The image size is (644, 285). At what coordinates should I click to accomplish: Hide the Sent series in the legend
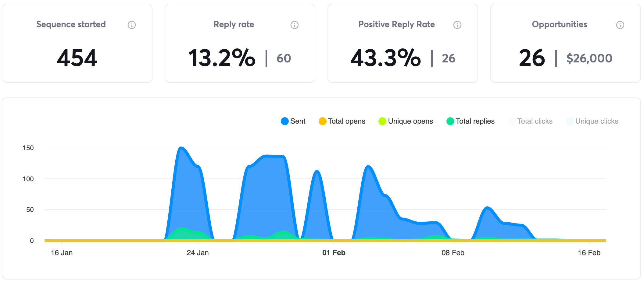pyautogui.click(x=293, y=121)
